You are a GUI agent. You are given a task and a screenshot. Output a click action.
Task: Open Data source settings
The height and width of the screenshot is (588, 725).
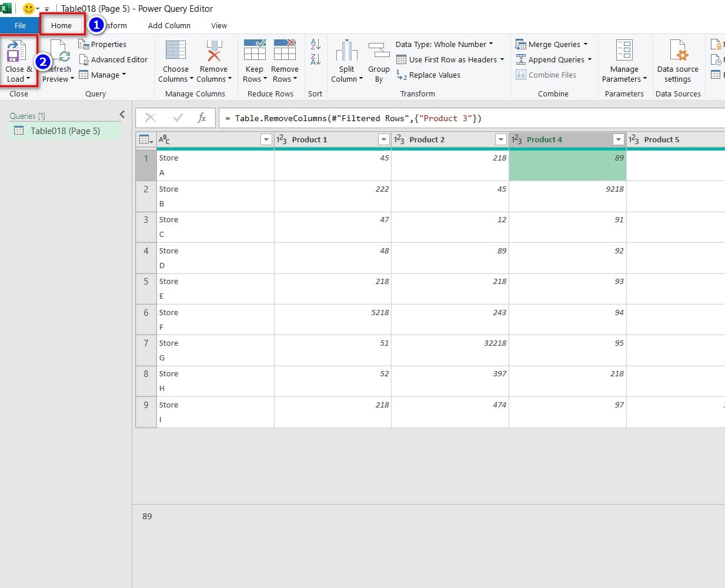click(x=678, y=61)
